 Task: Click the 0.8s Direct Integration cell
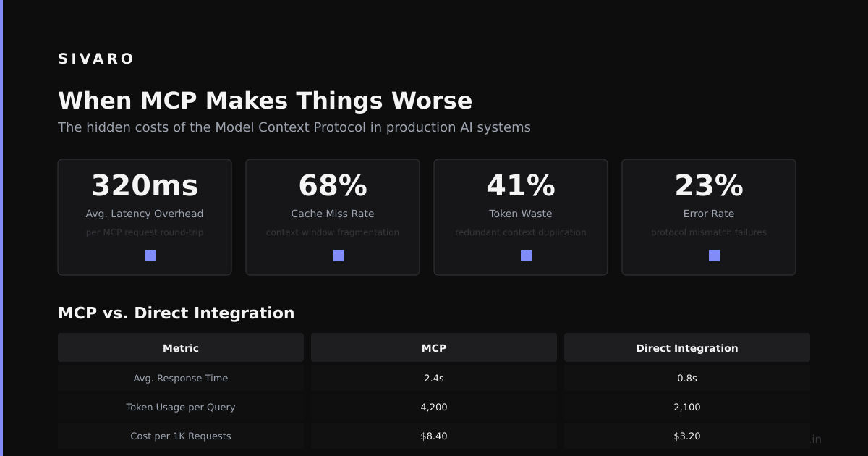687,378
